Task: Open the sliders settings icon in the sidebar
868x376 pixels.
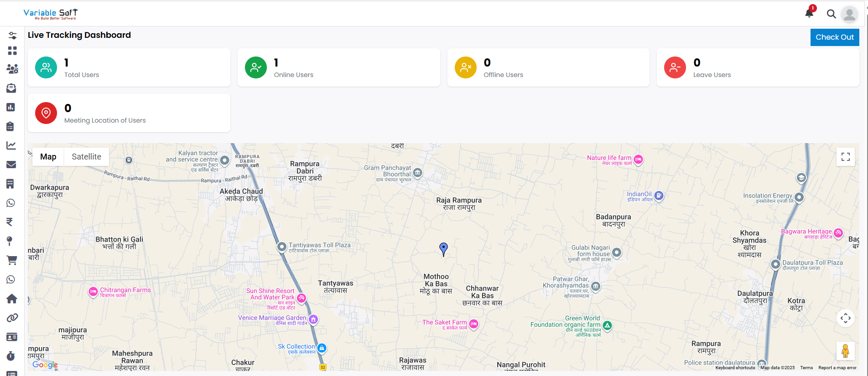Action: click(12, 36)
